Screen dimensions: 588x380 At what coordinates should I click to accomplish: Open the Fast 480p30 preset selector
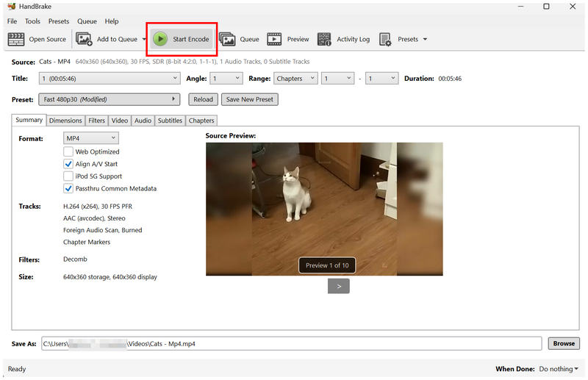[x=109, y=99]
